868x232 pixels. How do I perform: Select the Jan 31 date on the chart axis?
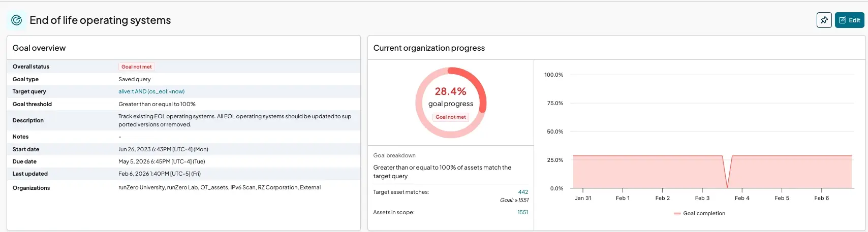(x=583, y=198)
